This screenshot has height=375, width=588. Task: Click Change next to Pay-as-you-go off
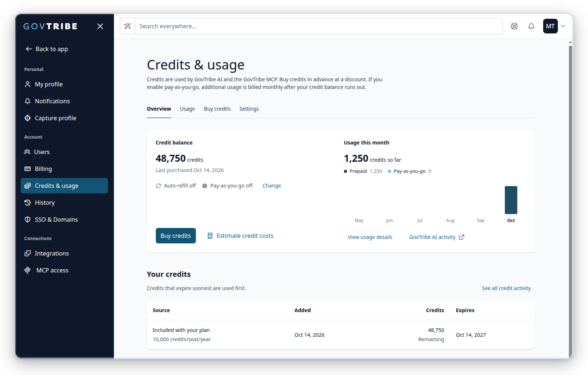[272, 186]
